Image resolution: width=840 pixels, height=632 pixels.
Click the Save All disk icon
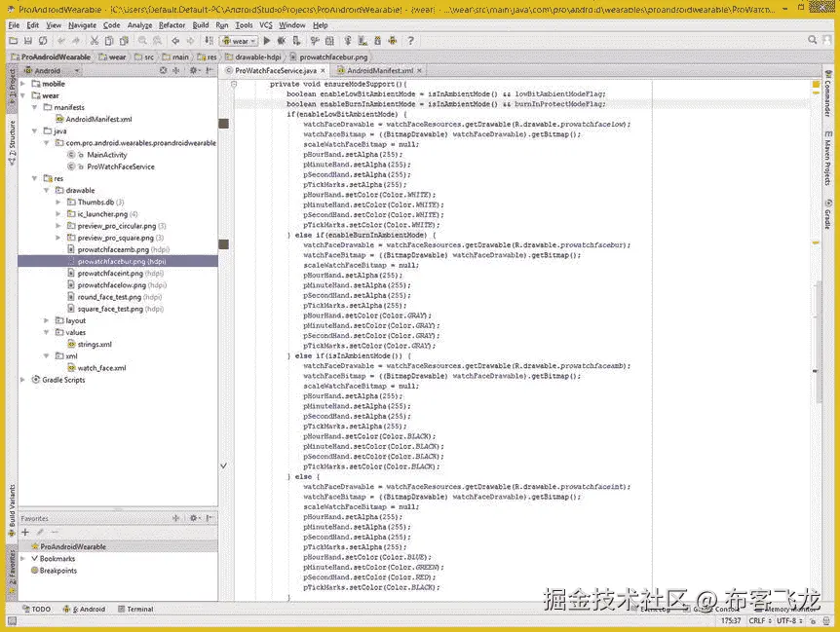(28, 41)
